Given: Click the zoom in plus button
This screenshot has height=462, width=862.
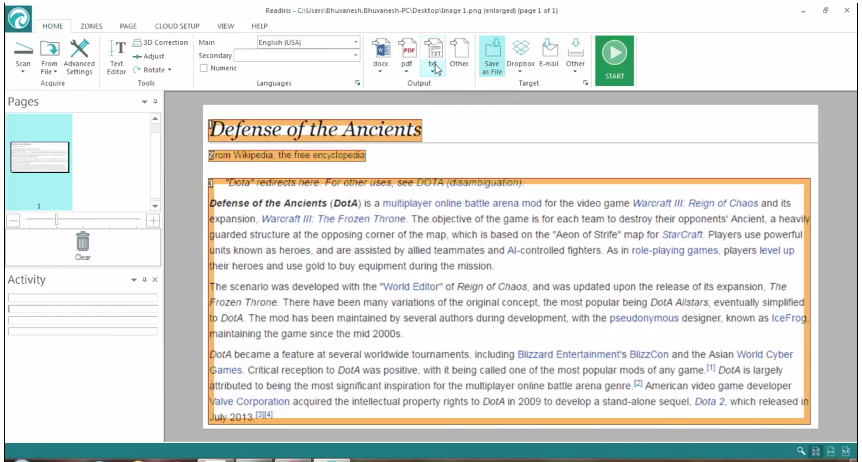Looking at the screenshot, I should pos(153,221).
